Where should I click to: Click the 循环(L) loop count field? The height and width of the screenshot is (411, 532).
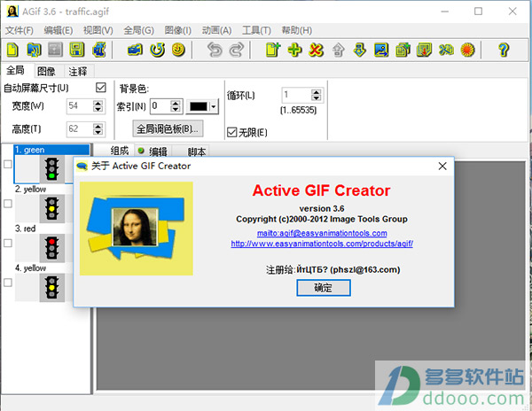(x=296, y=95)
